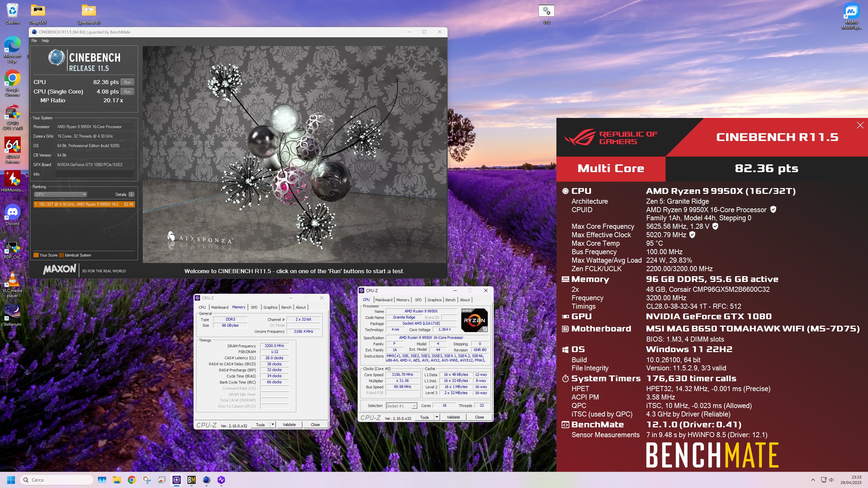Open Stellarium desktop shortcut

13,315
